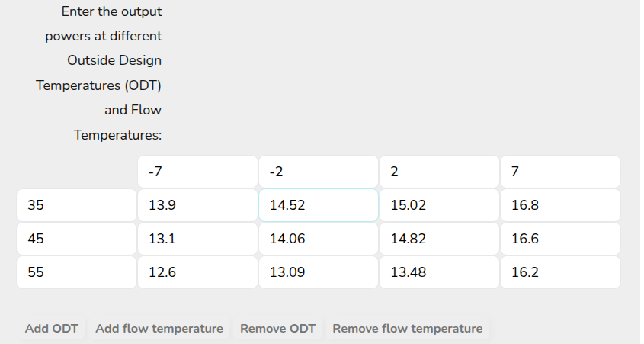
Task: Edit the cell showing 16.8
Action: (560, 205)
